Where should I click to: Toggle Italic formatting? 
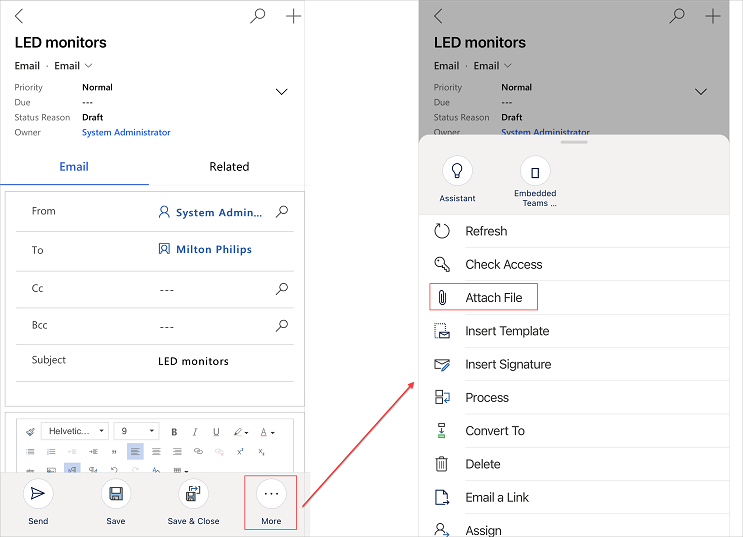click(195, 432)
